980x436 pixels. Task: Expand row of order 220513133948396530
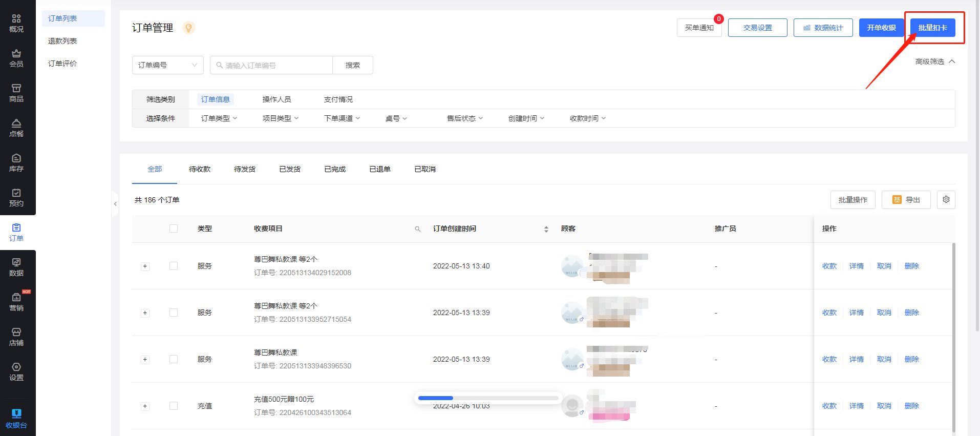(x=145, y=360)
